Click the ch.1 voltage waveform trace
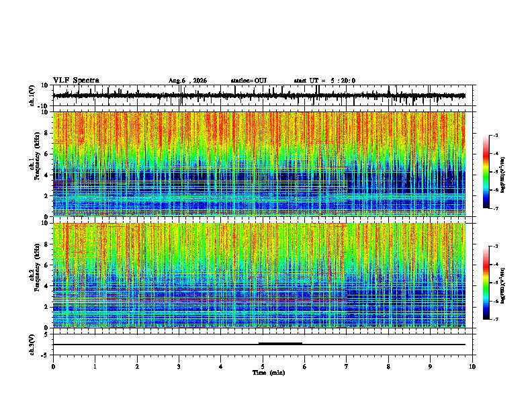 pos(259,95)
